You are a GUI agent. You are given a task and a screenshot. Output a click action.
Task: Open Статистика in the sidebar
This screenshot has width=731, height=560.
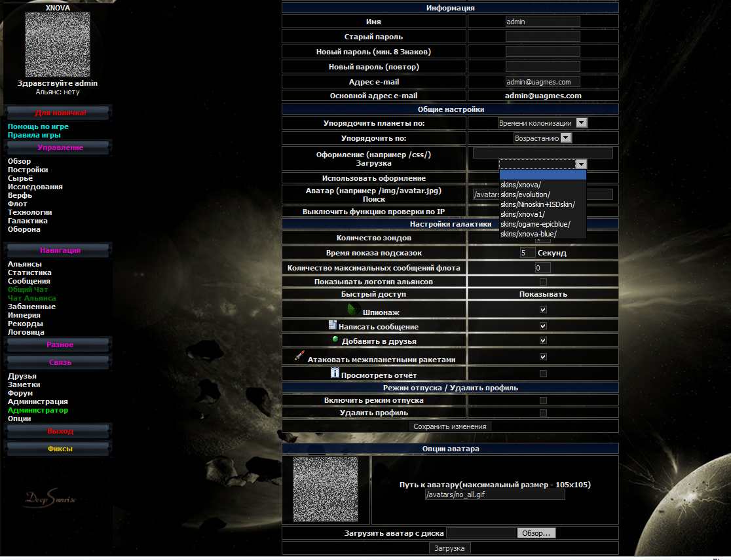point(29,272)
